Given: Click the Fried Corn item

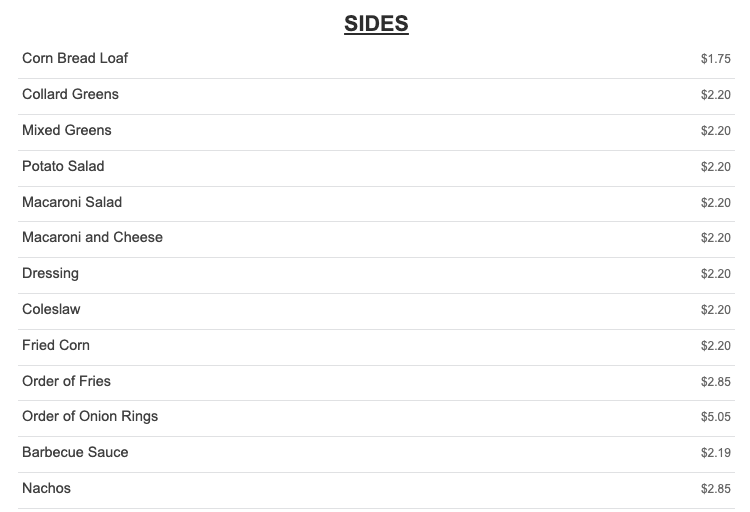Looking at the screenshot, I should [x=56, y=345].
